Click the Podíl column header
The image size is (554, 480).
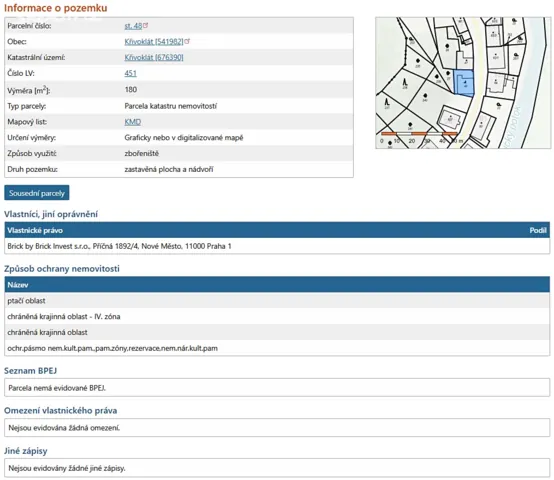(x=538, y=231)
